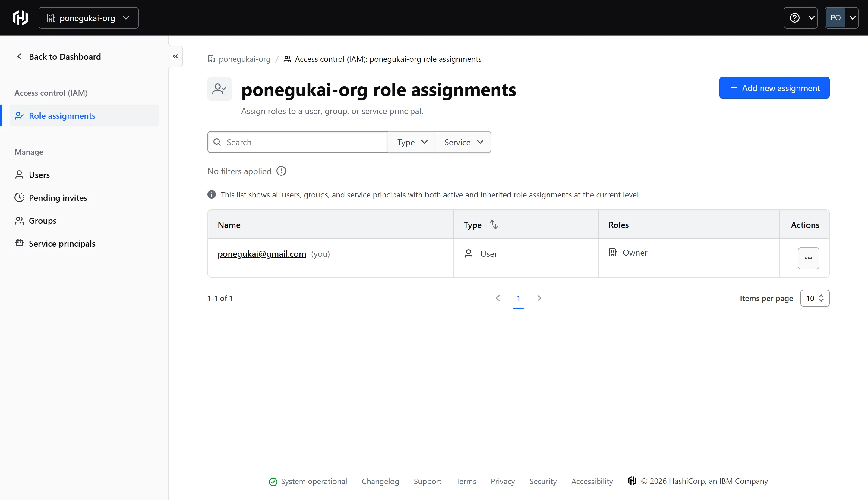Click the Back to Dashboard chevron arrow

pyautogui.click(x=19, y=57)
